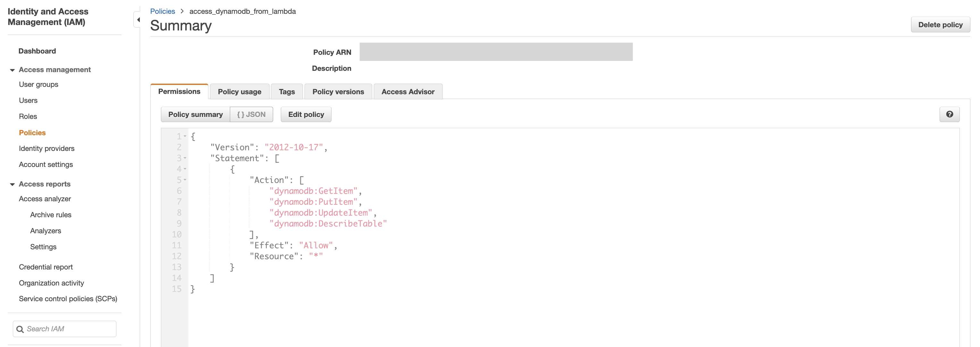Open the Dashboard in the sidebar
The width and height of the screenshot is (980, 347).
(x=37, y=51)
